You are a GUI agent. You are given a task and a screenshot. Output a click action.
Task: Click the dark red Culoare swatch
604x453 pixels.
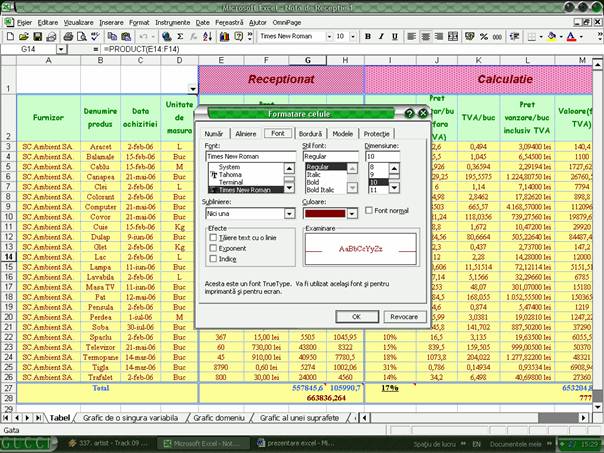click(325, 213)
